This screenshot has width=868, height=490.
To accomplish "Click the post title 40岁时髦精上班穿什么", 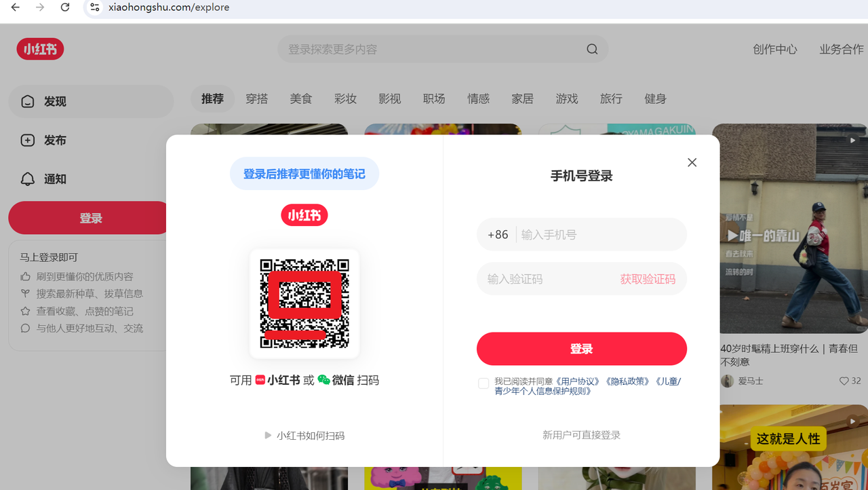I will click(x=791, y=355).
